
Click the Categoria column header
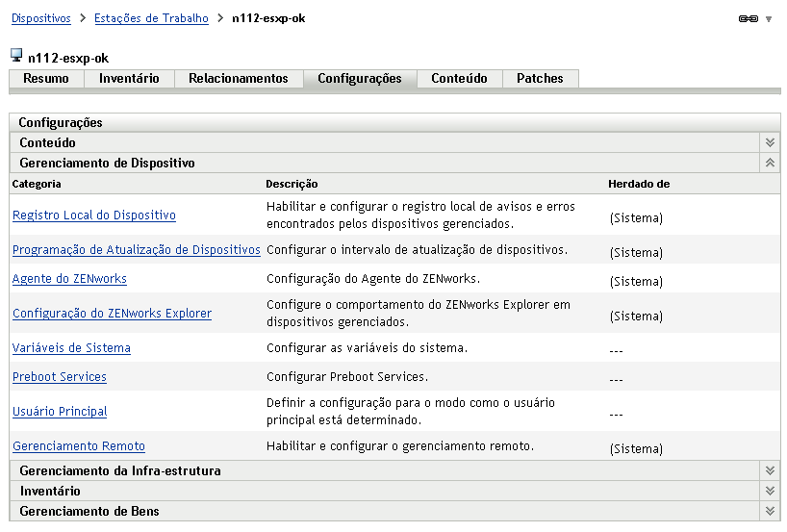37,184
